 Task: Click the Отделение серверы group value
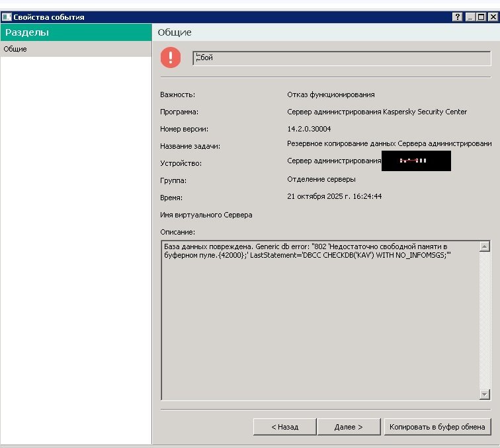click(321, 179)
